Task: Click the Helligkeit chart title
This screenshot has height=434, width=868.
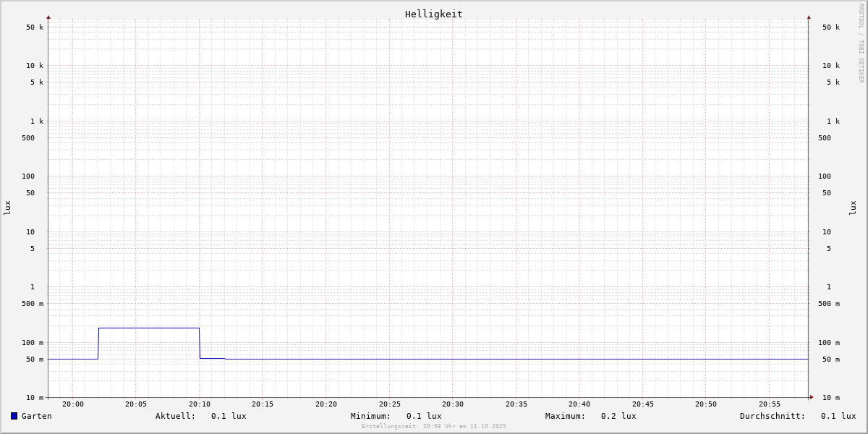Action: pyautogui.click(x=433, y=14)
